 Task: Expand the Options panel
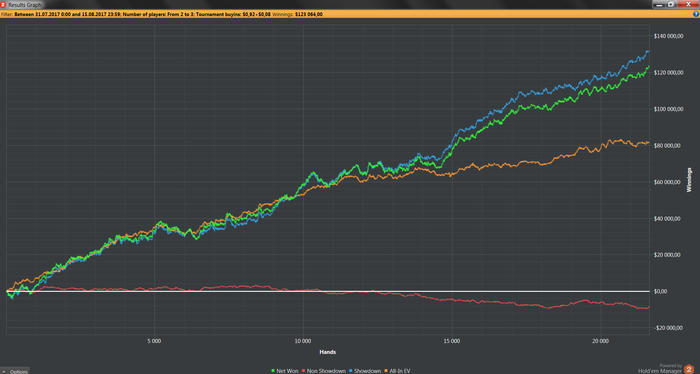coord(15,371)
